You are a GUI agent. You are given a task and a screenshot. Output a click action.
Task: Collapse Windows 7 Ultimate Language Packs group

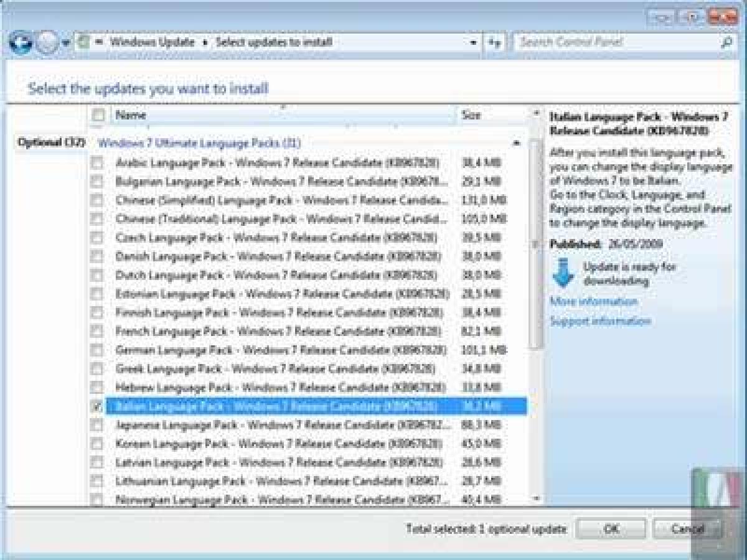(x=516, y=143)
